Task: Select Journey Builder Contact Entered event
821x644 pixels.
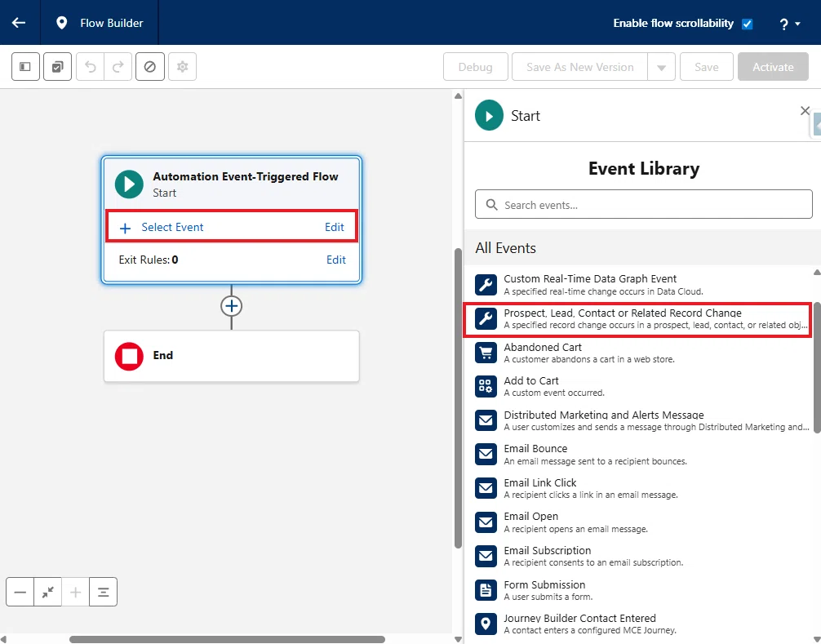Action: click(x=642, y=624)
